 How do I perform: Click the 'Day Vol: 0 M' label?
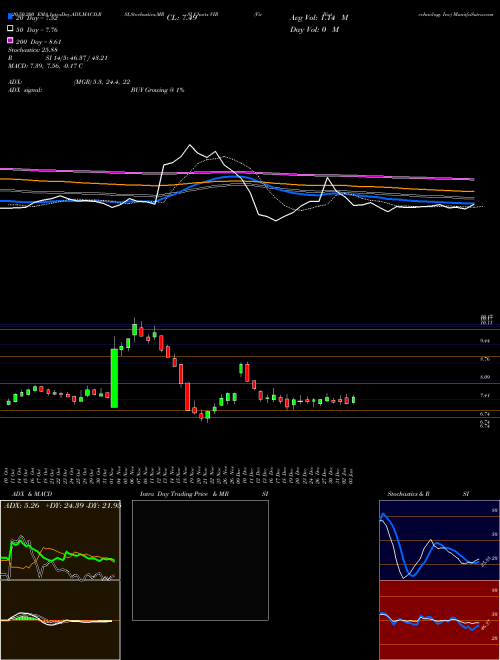point(314,29)
